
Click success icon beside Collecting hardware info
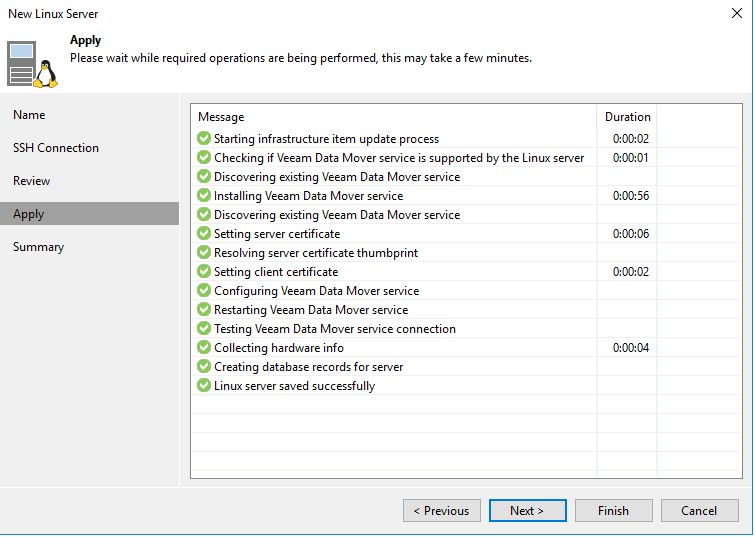[204, 347]
